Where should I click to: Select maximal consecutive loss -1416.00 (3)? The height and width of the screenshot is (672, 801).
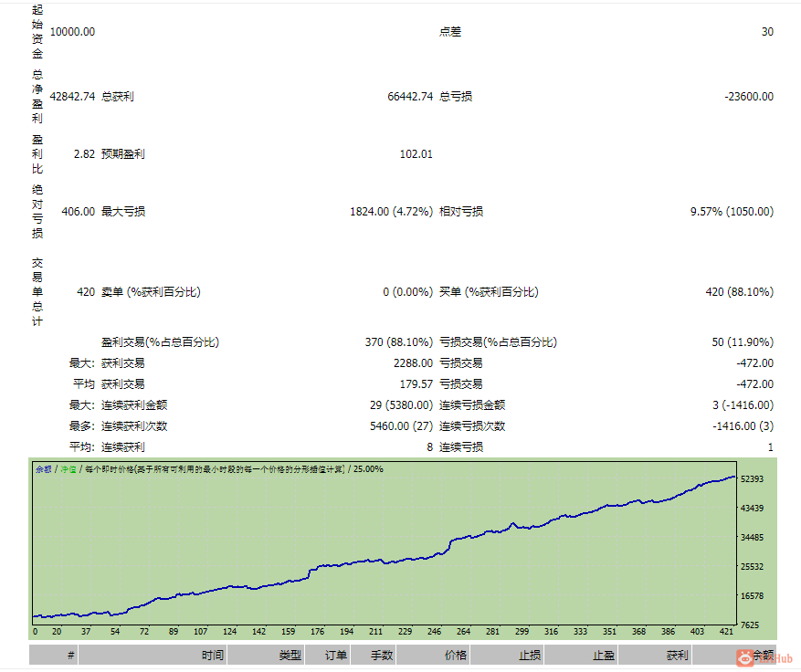(x=743, y=425)
